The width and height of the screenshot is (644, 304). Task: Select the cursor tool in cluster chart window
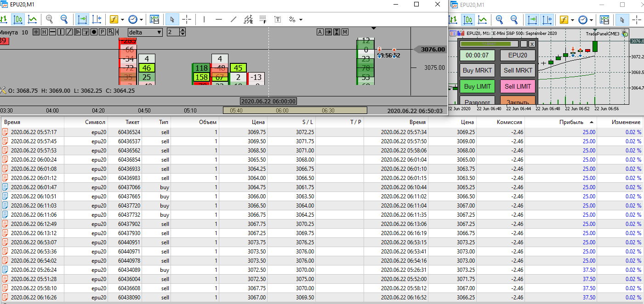172,19
